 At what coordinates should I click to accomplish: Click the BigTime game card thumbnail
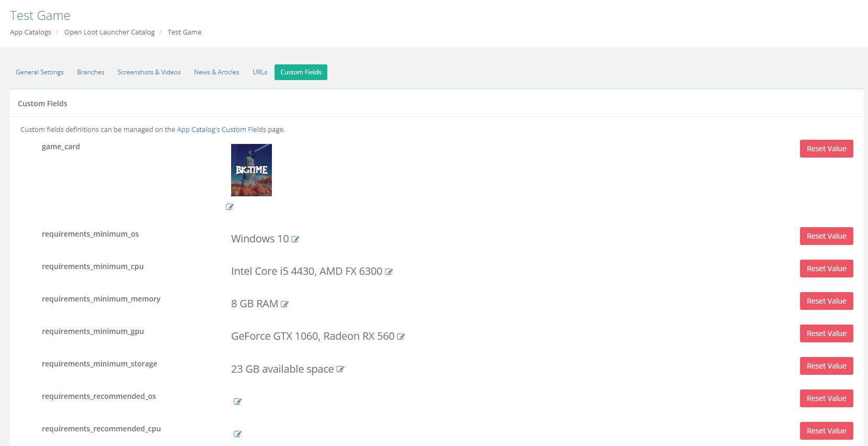[252, 170]
